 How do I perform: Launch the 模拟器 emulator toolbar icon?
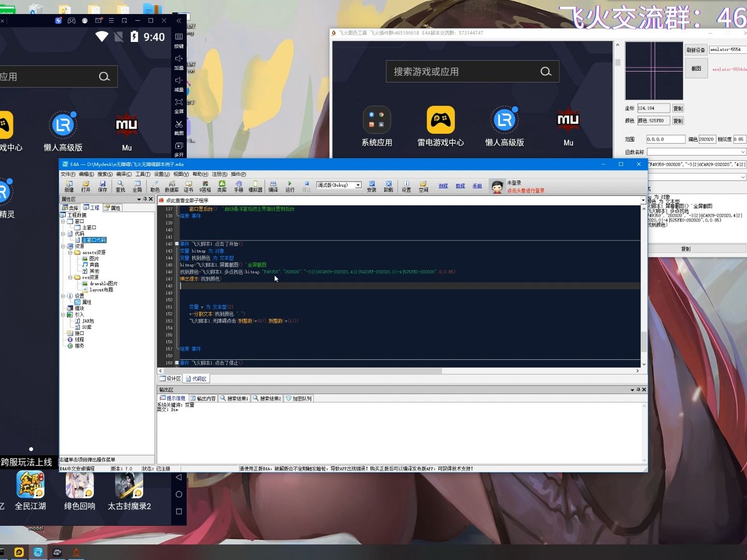(255, 186)
